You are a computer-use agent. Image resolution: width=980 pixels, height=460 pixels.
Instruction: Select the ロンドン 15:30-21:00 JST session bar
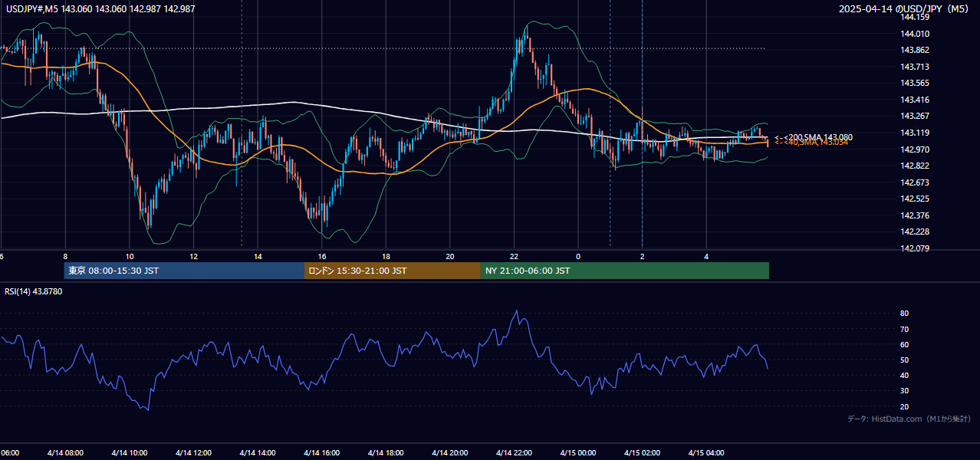pos(393,271)
